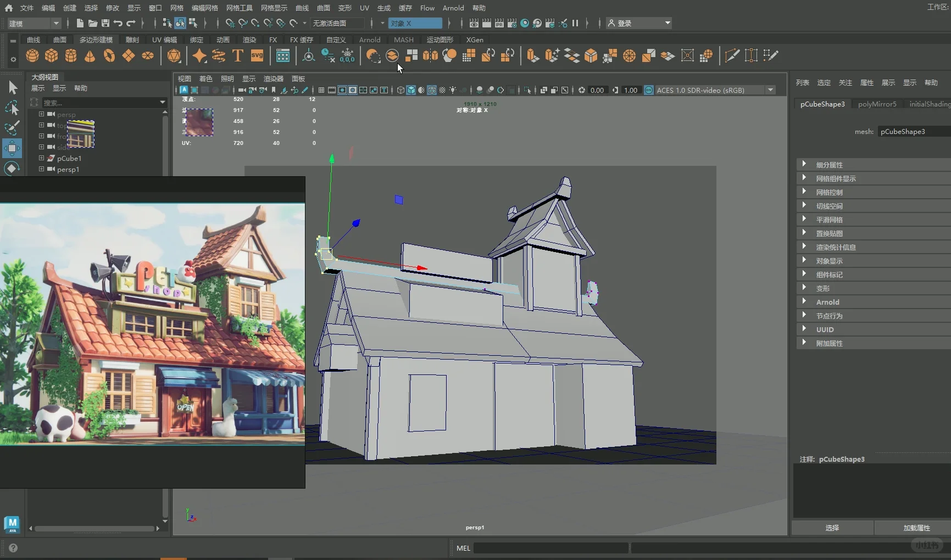
Task: Click the Bevel cube shelf icon
Action: (x=591, y=55)
